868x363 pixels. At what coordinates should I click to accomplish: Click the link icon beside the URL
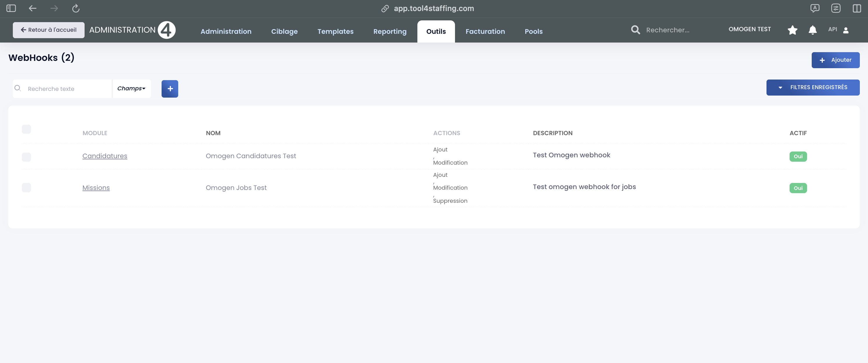385,8
